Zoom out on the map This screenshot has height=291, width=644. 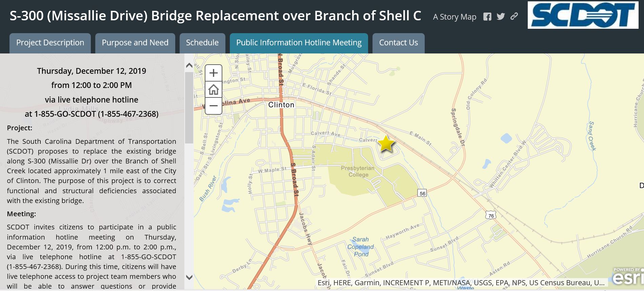[214, 106]
